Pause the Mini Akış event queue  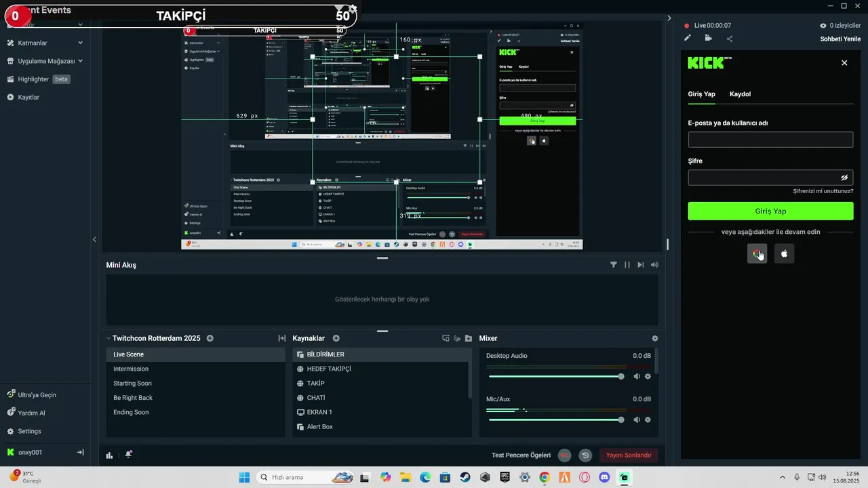(627, 265)
